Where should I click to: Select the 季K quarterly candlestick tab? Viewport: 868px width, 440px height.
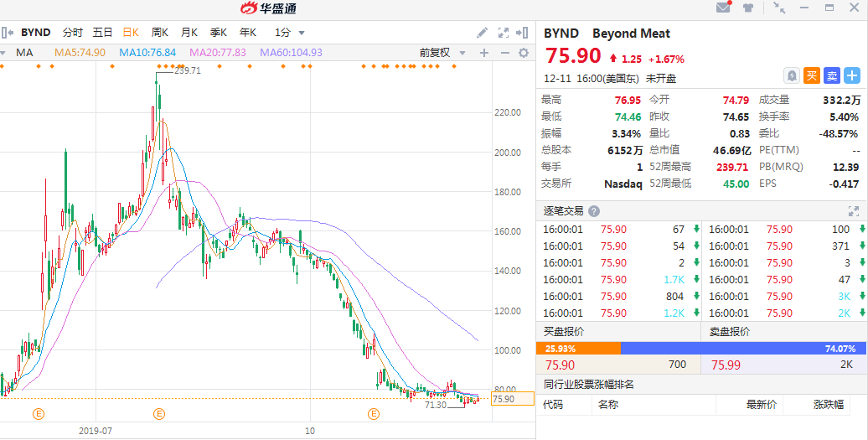218,33
